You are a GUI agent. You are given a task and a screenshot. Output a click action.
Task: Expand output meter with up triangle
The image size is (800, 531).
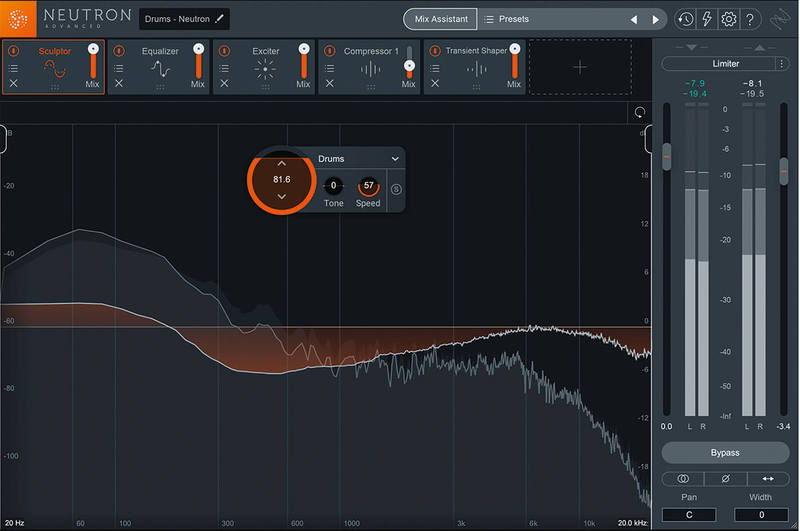click(x=759, y=47)
